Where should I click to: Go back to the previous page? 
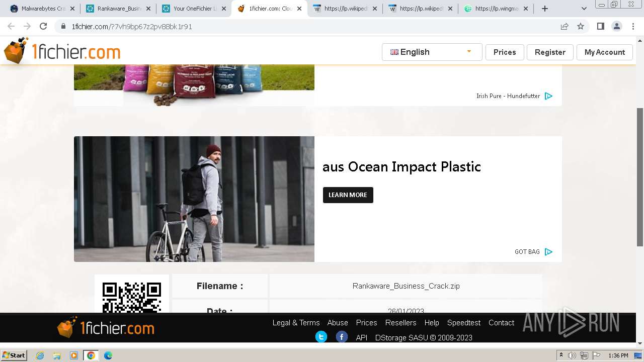point(11,26)
